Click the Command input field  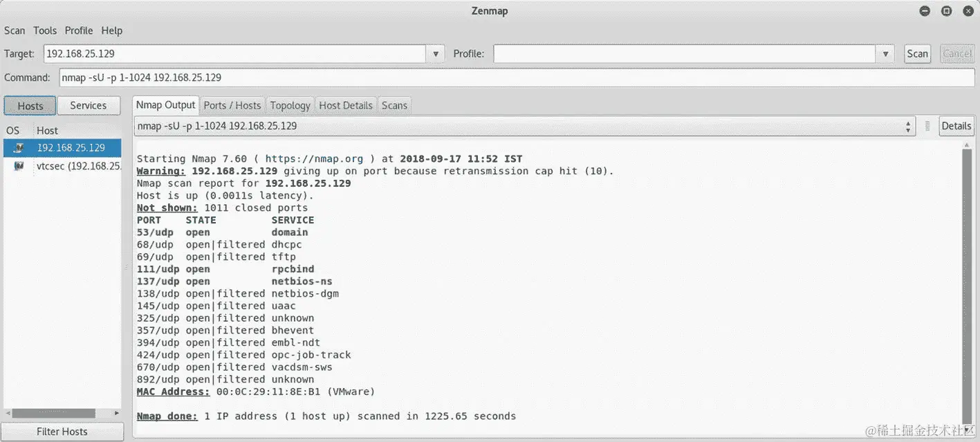pos(517,77)
